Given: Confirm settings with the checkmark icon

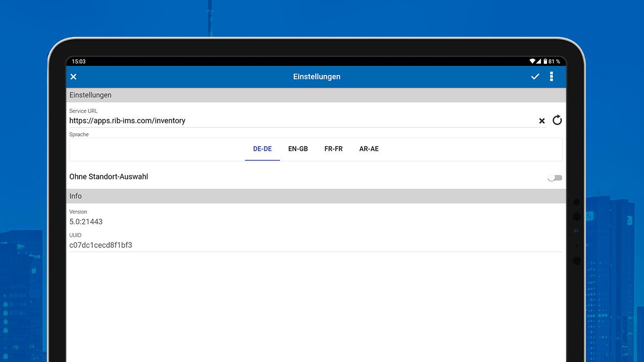Looking at the screenshot, I should coord(535,77).
